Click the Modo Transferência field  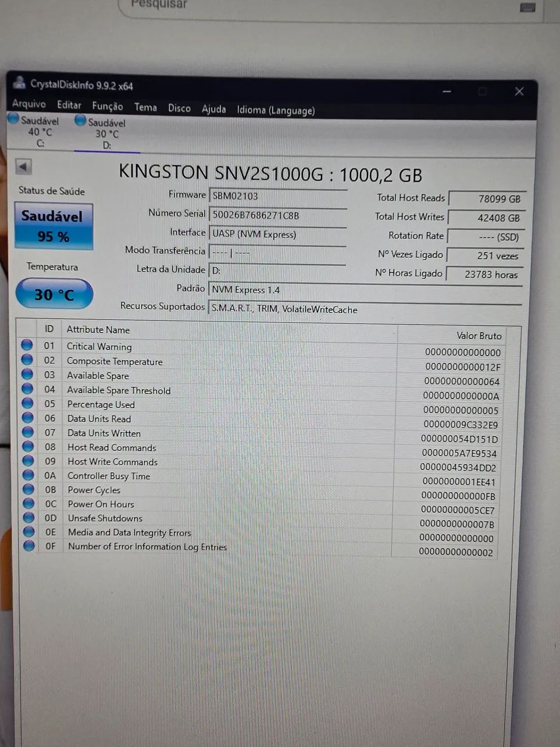tap(278, 253)
